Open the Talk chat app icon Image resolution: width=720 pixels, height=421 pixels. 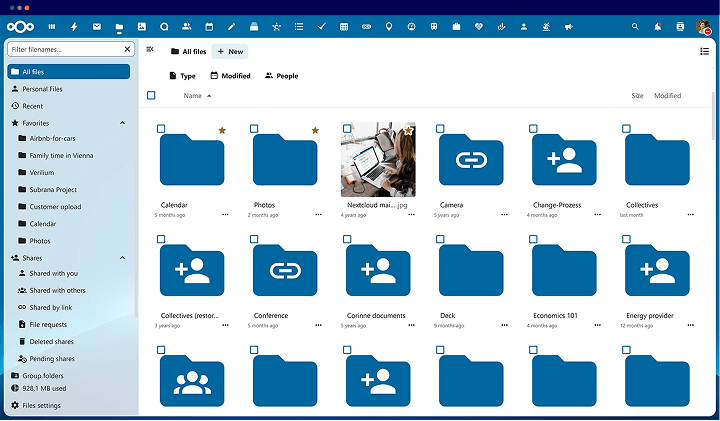164,27
